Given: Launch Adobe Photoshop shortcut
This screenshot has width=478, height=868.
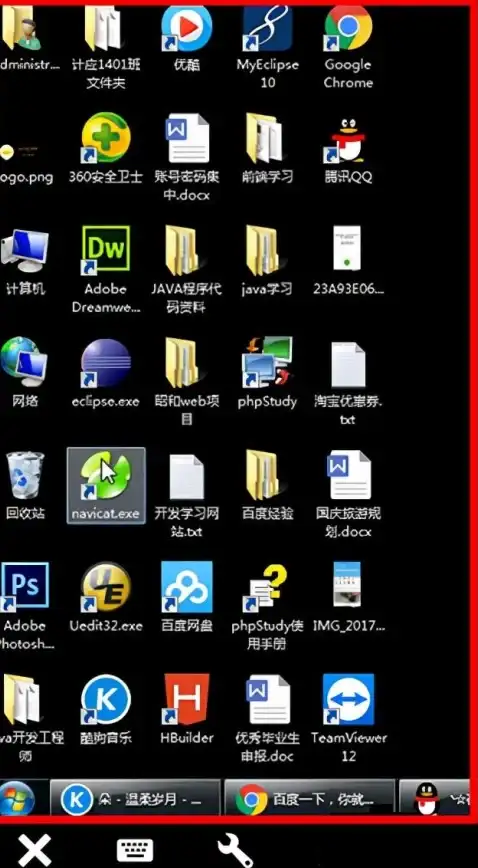Looking at the screenshot, I should [24, 588].
